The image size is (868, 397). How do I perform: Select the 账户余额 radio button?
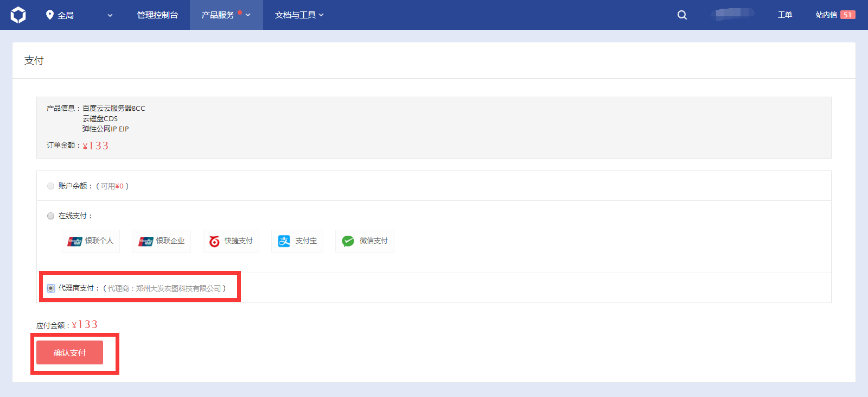coord(51,186)
